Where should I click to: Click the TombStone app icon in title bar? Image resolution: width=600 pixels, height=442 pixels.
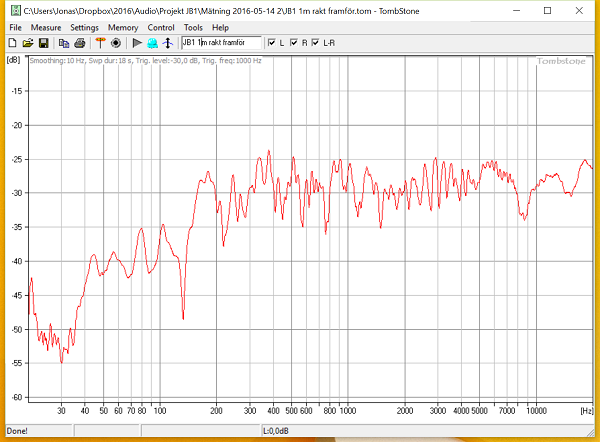click(15, 11)
